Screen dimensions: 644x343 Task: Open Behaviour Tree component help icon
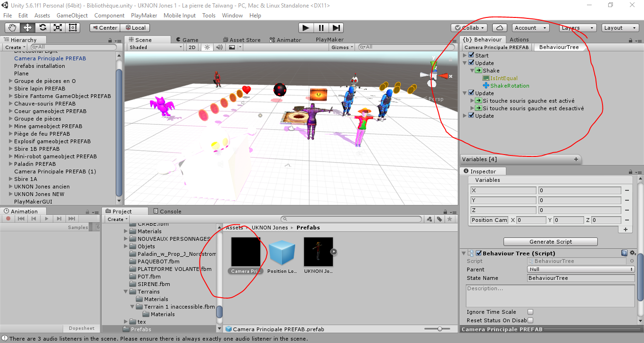[624, 253]
